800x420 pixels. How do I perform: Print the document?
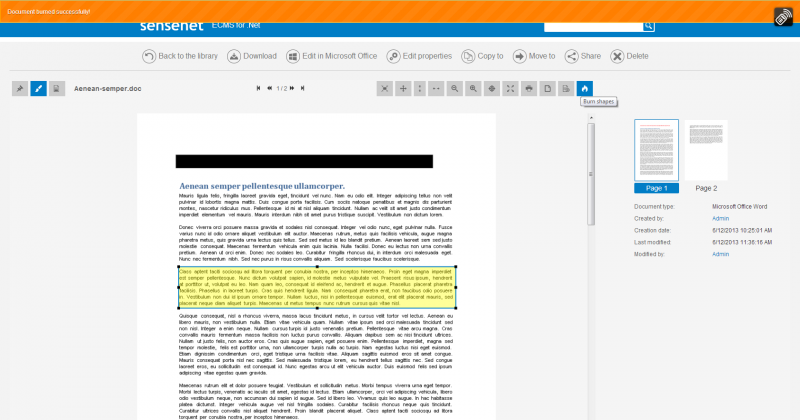[x=529, y=89]
